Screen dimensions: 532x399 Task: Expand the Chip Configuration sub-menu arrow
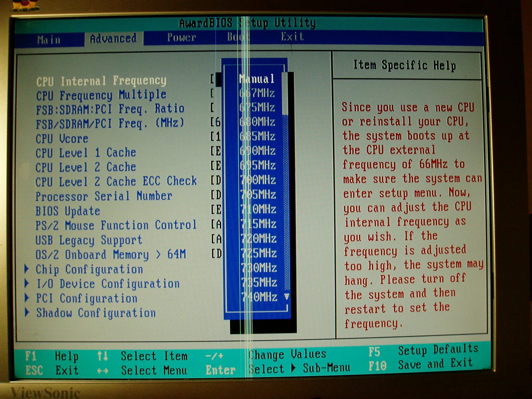pos(26,269)
